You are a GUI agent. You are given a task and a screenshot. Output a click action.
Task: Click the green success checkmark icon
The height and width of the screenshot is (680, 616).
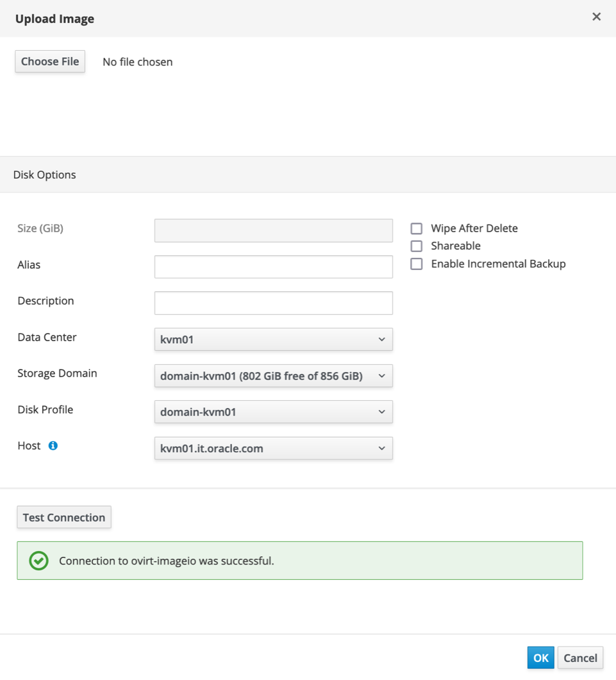pos(39,561)
